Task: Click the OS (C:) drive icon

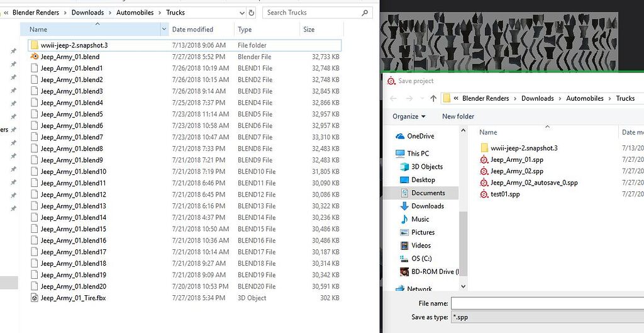Action: pyautogui.click(x=404, y=259)
